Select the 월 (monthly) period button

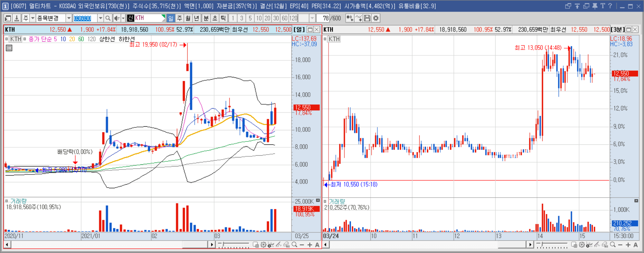[x=188, y=18]
